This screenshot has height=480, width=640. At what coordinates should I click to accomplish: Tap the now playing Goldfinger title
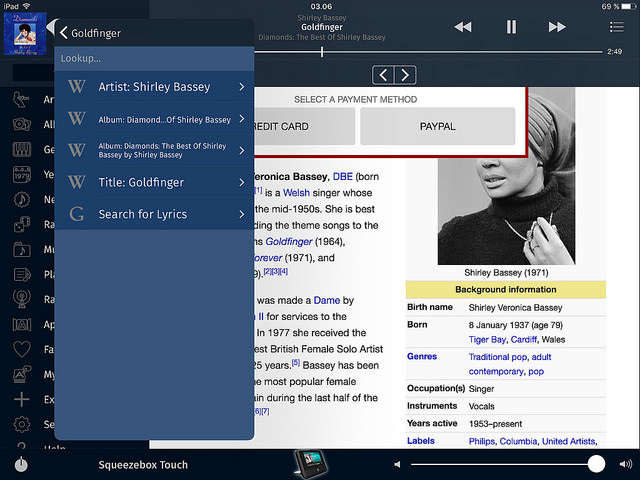tap(322, 27)
